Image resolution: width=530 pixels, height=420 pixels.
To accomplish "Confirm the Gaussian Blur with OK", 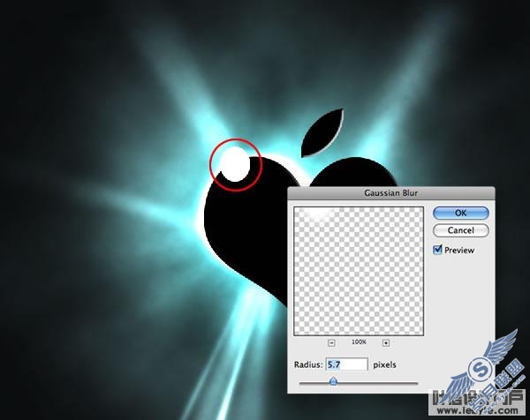I will pyautogui.click(x=461, y=213).
